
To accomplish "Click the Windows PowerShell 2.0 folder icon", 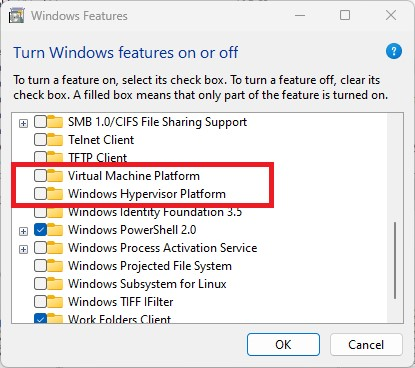I will click(55, 230).
